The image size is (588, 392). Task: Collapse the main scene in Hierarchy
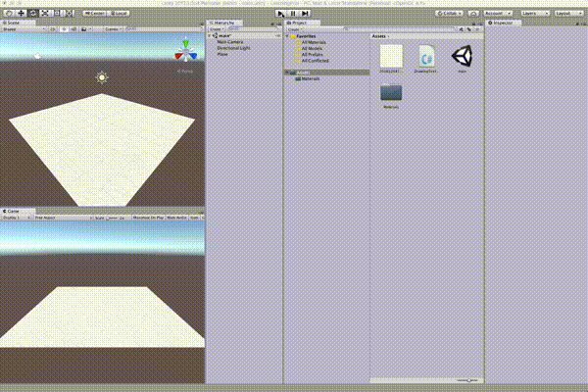pos(210,35)
